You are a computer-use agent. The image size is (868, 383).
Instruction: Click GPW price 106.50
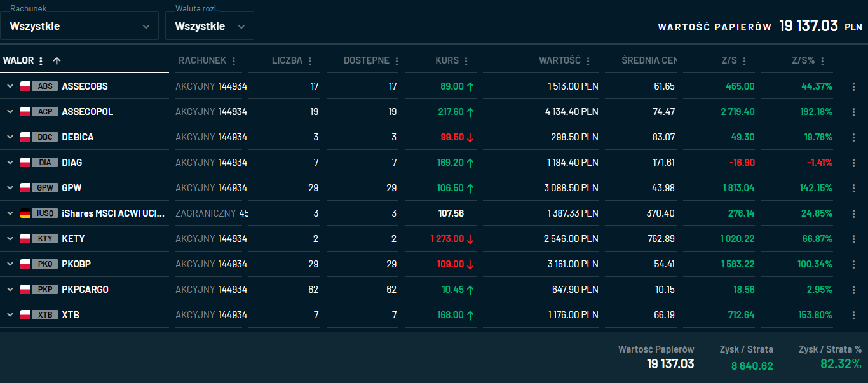coord(451,188)
